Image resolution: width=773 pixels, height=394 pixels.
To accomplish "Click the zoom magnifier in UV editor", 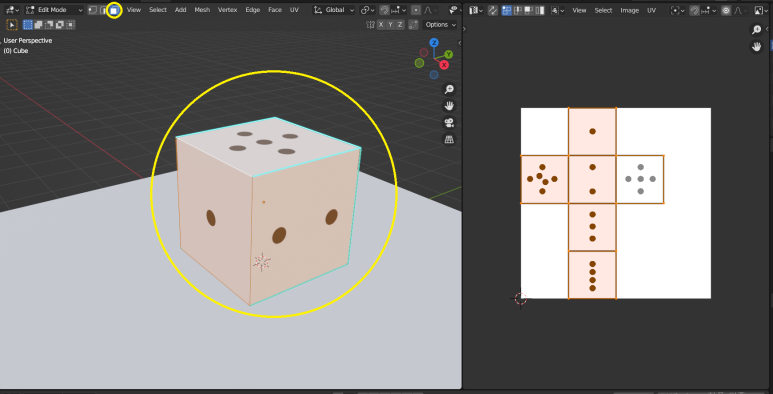I will pos(757,30).
